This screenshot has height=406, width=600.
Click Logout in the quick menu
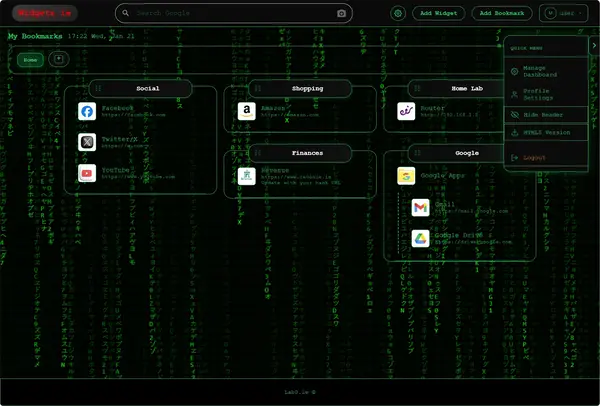tap(534, 157)
